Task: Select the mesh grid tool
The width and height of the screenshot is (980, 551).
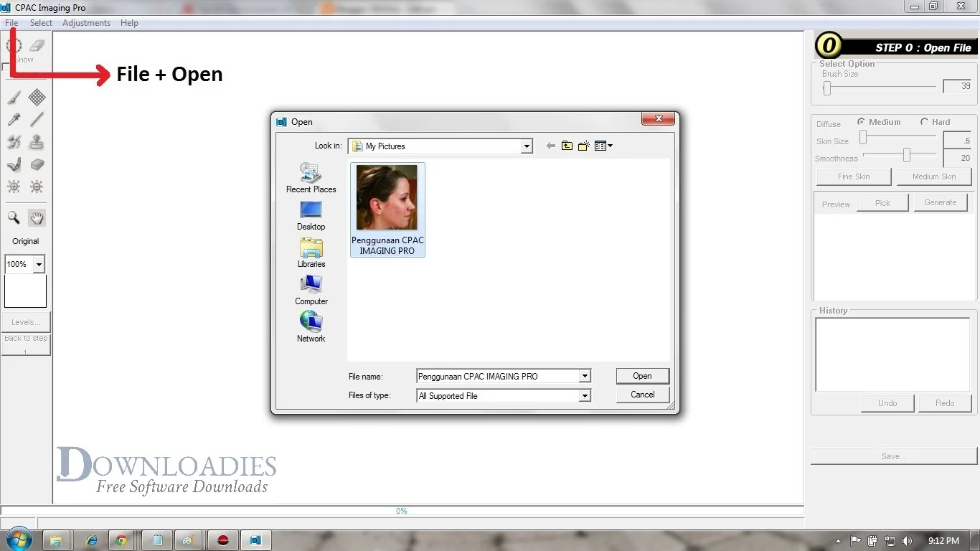Action: (37, 97)
